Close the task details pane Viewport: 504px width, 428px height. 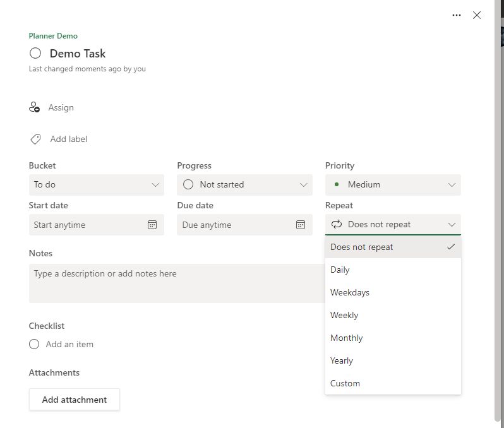477,15
